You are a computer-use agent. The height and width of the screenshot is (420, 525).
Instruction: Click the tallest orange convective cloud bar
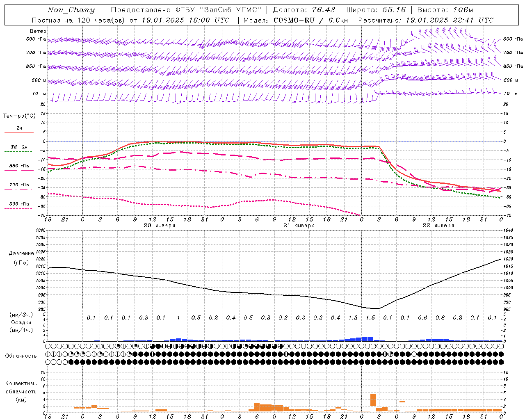pos(373,400)
